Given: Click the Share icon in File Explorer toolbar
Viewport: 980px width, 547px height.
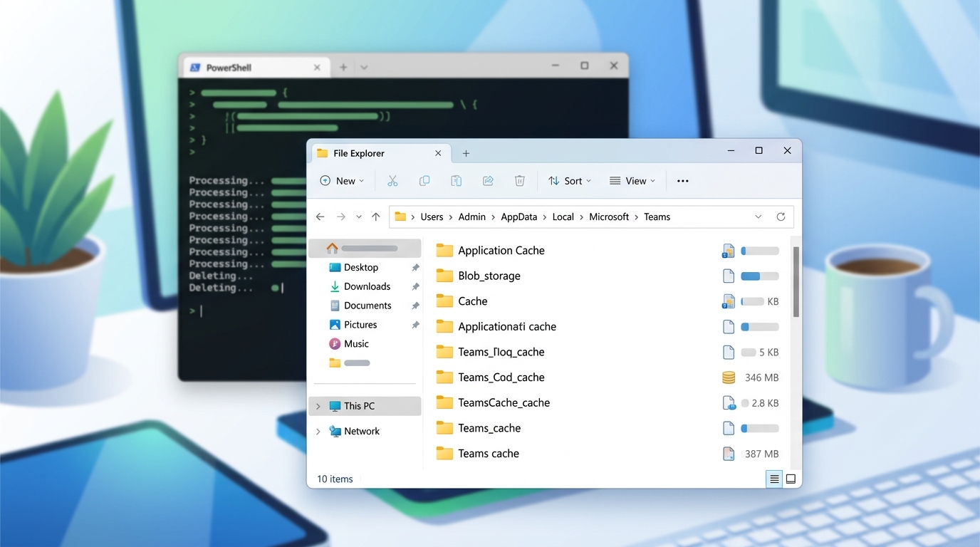Looking at the screenshot, I should tap(488, 181).
